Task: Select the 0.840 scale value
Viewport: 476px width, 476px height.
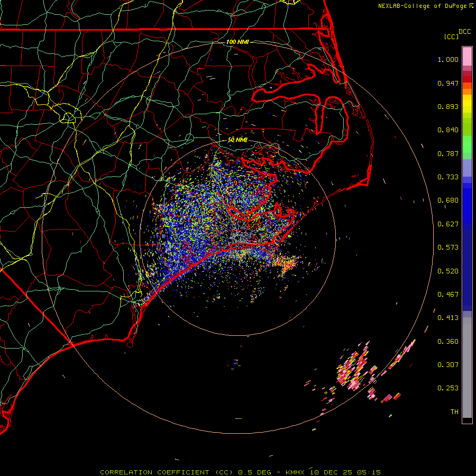Action: click(448, 130)
